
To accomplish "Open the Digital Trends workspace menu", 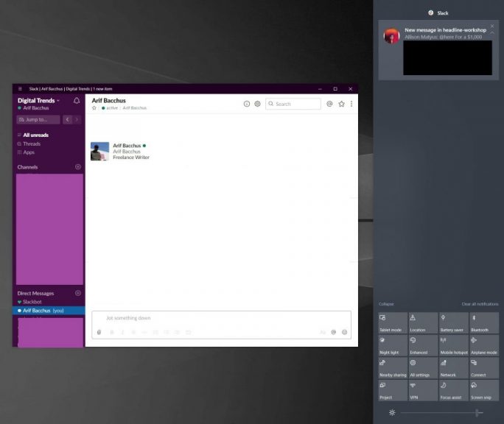I will (x=38, y=101).
